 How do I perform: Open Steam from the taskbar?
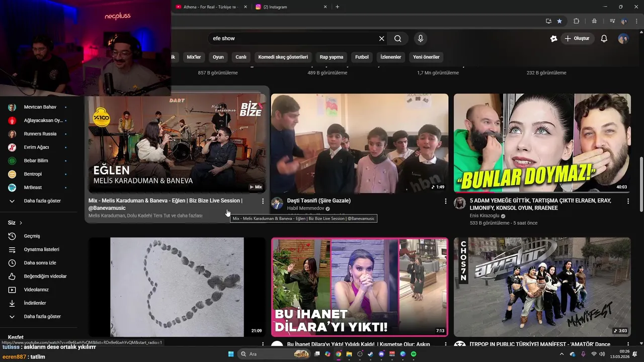(x=370, y=354)
